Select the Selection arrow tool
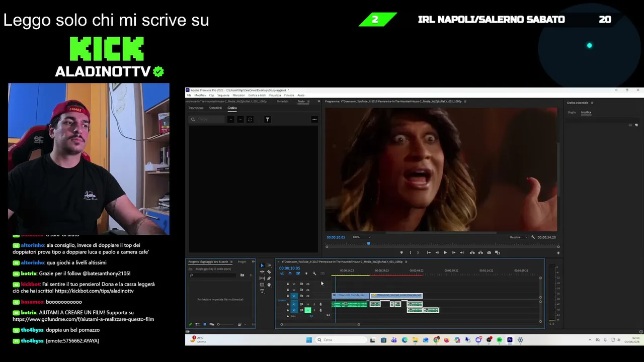 pyautogui.click(x=262, y=265)
